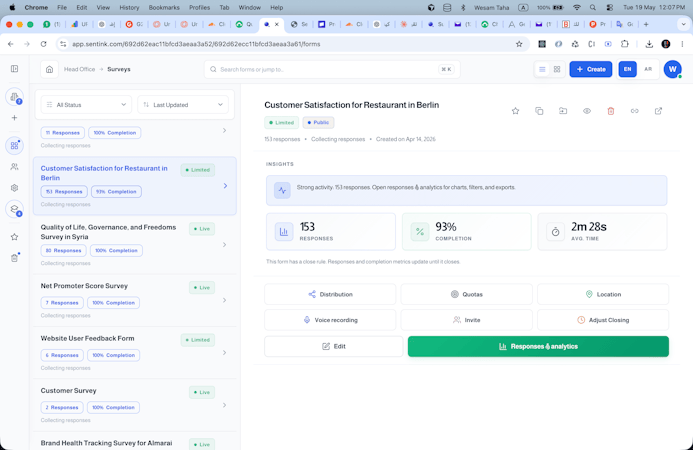This screenshot has height=450, width=693.
Task: Open Location settings
Action: tap(603, 294)
